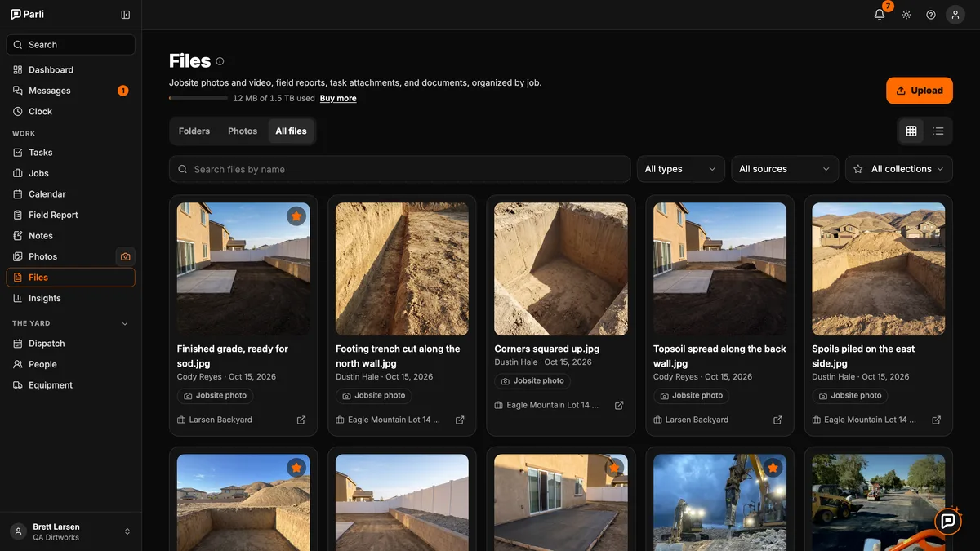
Task: Open Messages in sidebar
Action: [x=70, y=91]
